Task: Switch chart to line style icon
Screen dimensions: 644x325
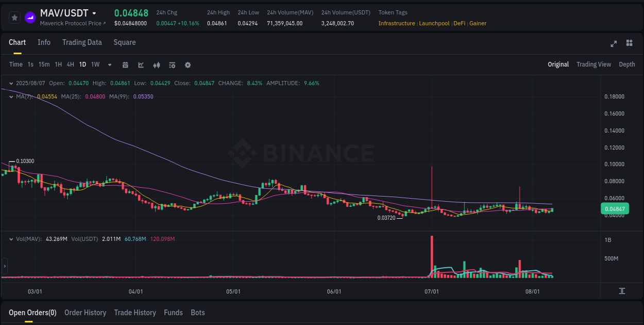Action: (x=141, y=64)
